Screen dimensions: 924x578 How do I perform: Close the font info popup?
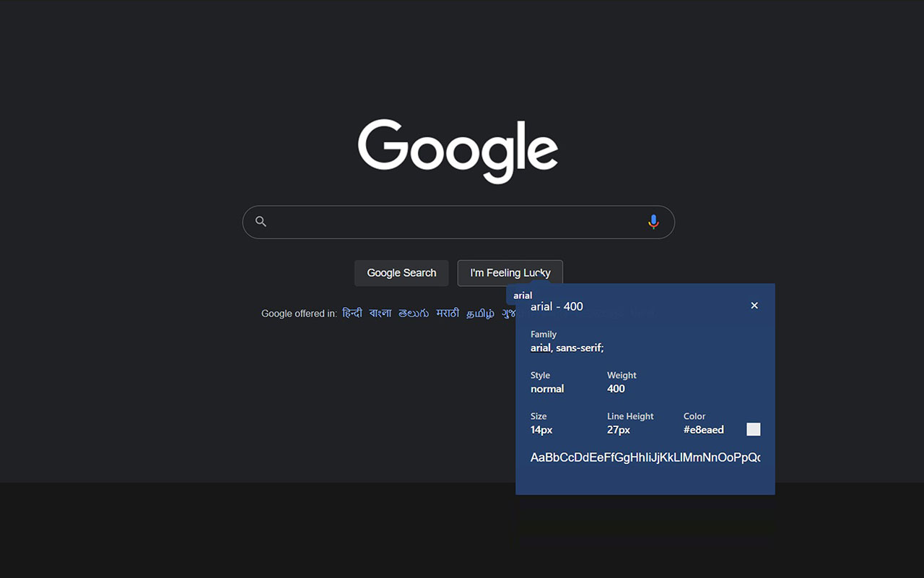point(754,306)
